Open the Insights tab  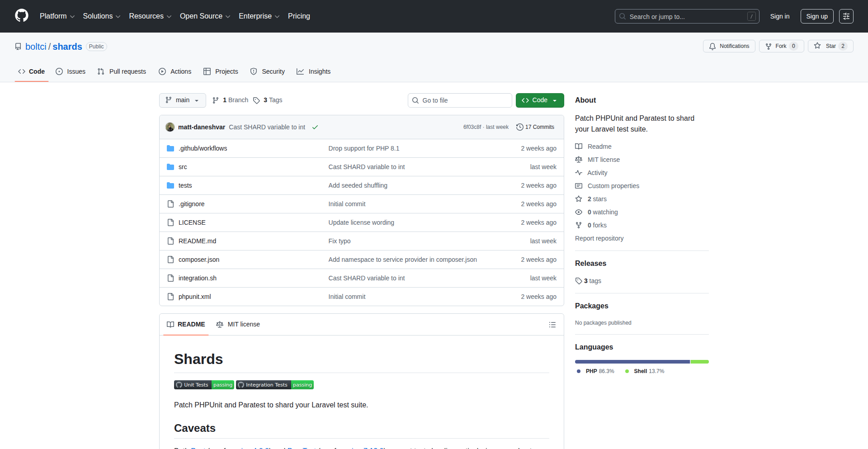314,71
